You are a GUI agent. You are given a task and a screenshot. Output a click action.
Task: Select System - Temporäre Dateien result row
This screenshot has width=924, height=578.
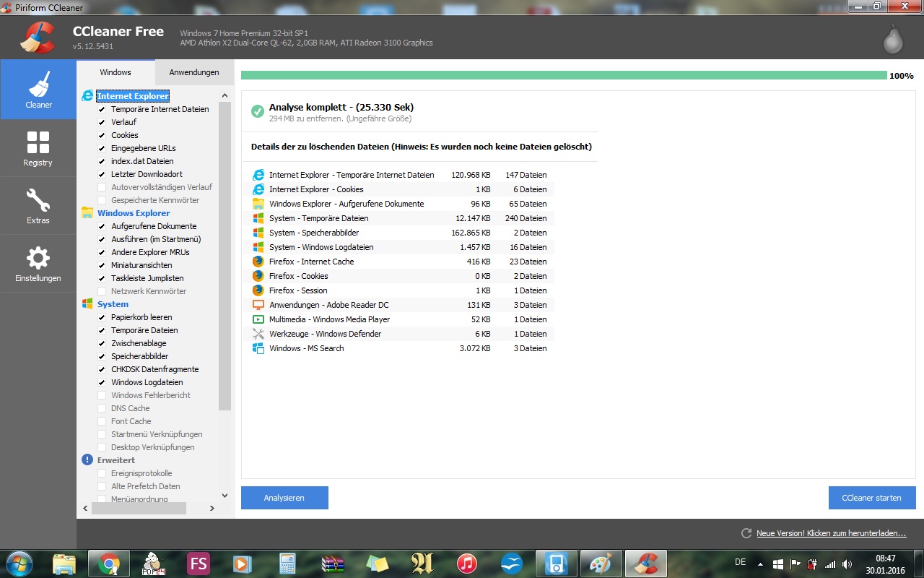[x=400, y=218]
